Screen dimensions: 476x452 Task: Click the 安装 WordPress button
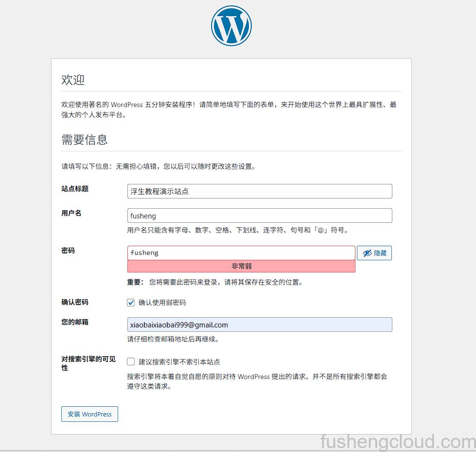[x=89, y=414]
